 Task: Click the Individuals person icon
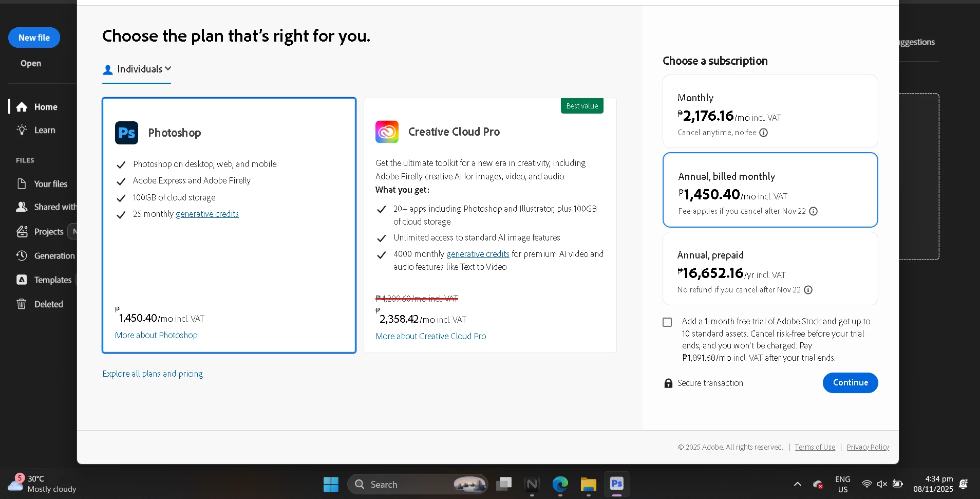[x=108, y=70]
